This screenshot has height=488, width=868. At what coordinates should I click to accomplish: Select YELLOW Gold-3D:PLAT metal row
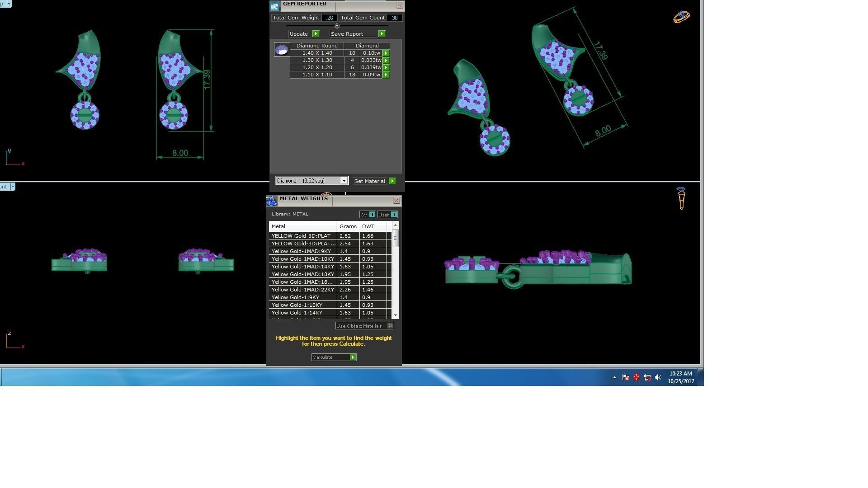(x=302, y=236)
